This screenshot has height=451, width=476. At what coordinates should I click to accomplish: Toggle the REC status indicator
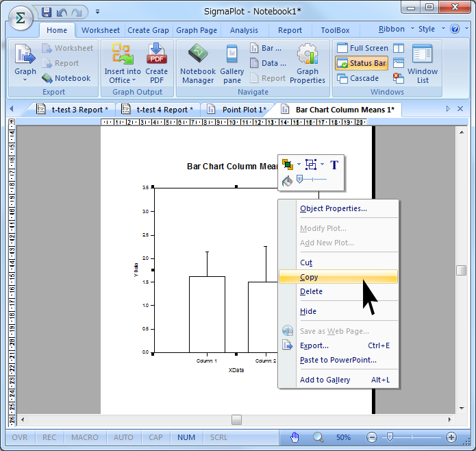[x=49, y=437]
